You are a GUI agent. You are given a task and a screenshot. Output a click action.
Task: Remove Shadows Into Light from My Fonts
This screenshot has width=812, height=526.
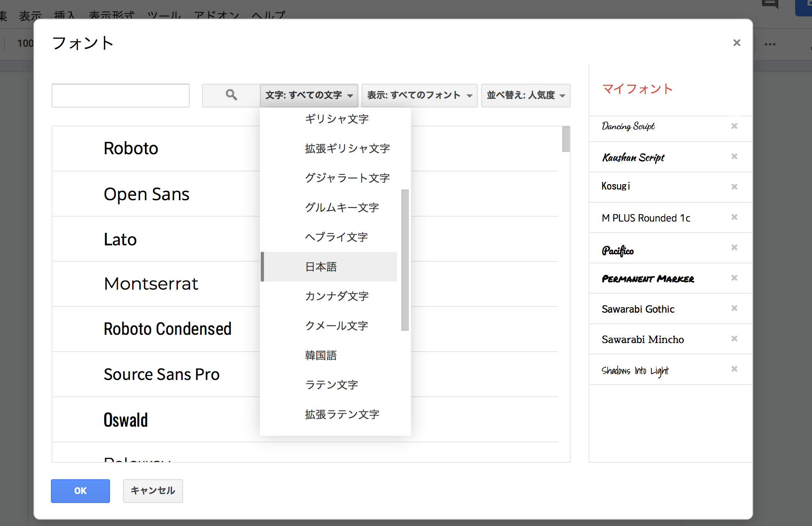pos(734,369)
